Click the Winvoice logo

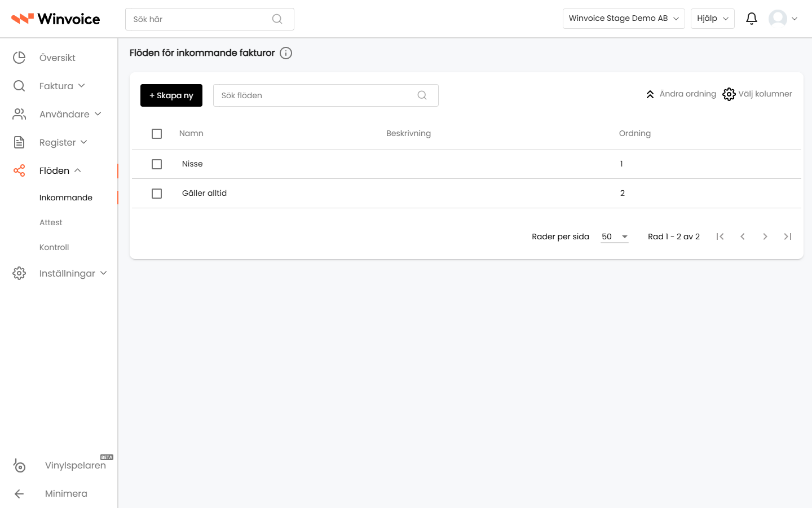pos(56,19)
